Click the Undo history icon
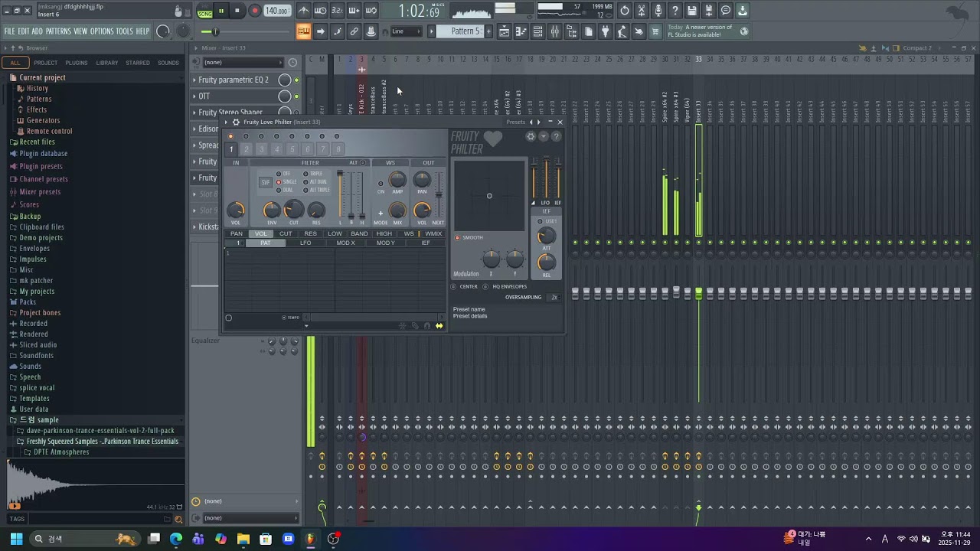The height and width of the screenshot is (551, 980). pos(625,11)
